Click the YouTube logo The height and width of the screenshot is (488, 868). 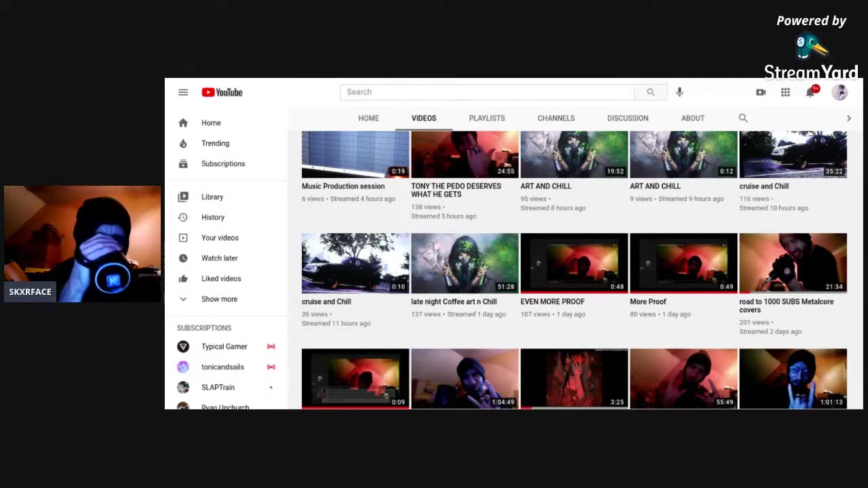[x=222, y=92]
